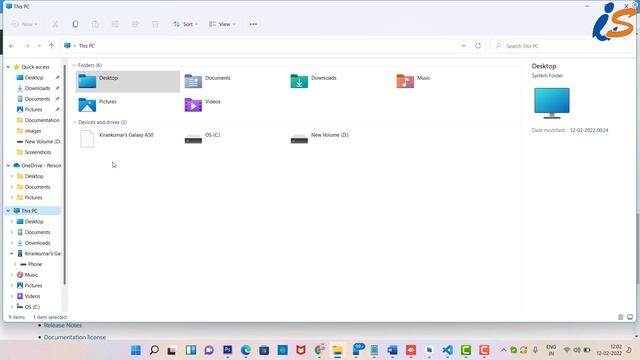
Task: Click the Paste icon in toolbar
Action: [x=95, y=24]
